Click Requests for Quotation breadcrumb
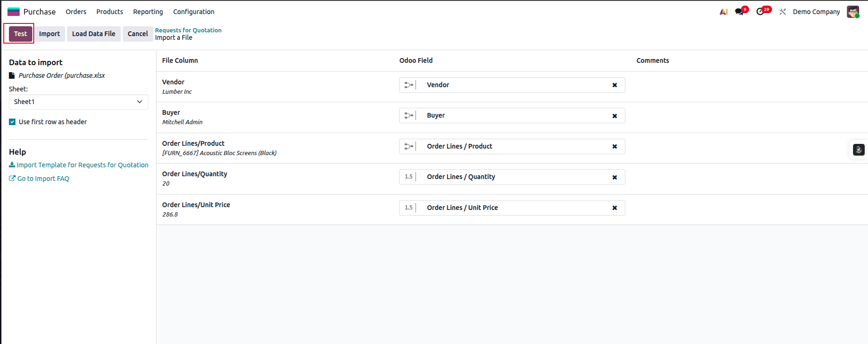Screen dimensions: 868x344 pos(188,30)
